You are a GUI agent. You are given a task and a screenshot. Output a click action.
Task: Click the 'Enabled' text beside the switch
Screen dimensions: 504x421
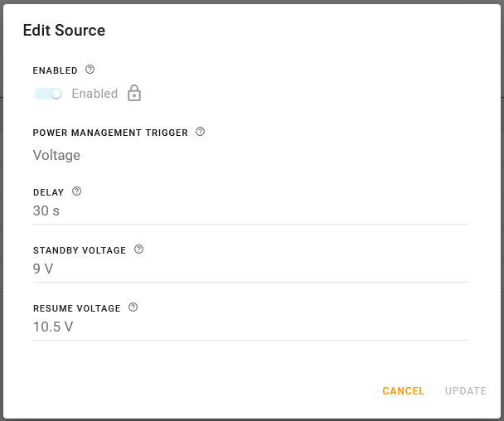(94, 94)
